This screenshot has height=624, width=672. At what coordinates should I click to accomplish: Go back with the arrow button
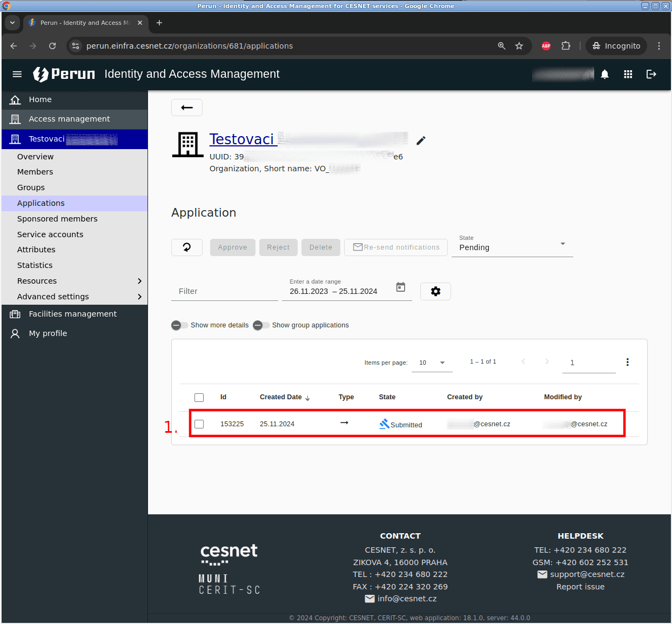pyautogui.click(x=187, y=108)
